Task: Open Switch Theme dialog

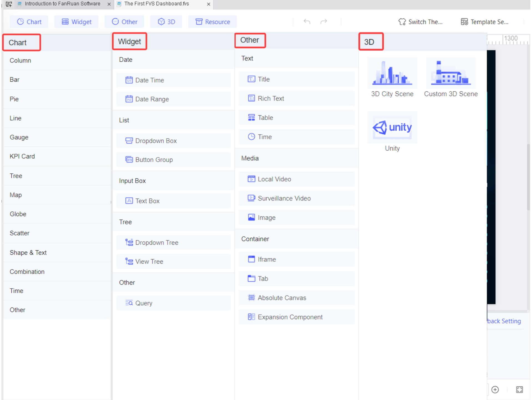Action: [420, 22]
